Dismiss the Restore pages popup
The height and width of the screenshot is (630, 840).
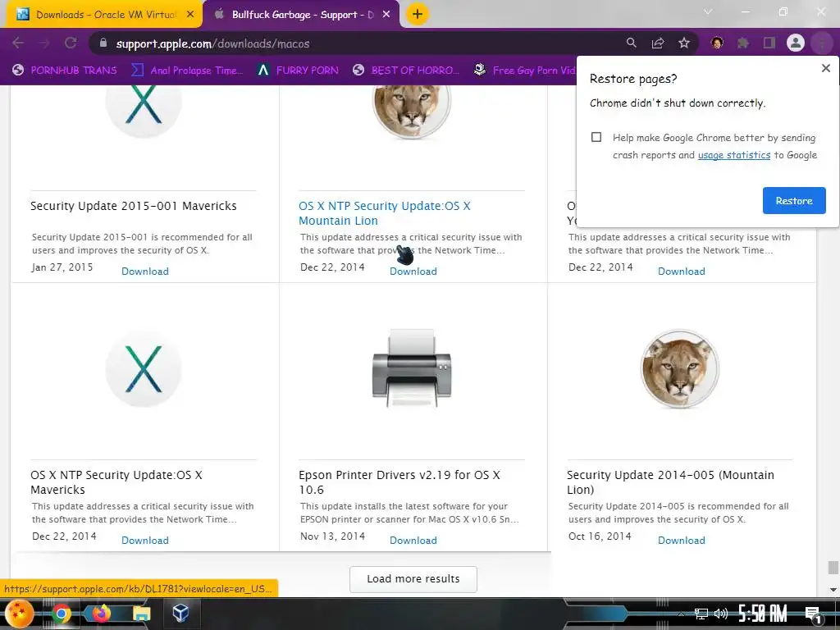pyautogui.click(x=825, y=68)
